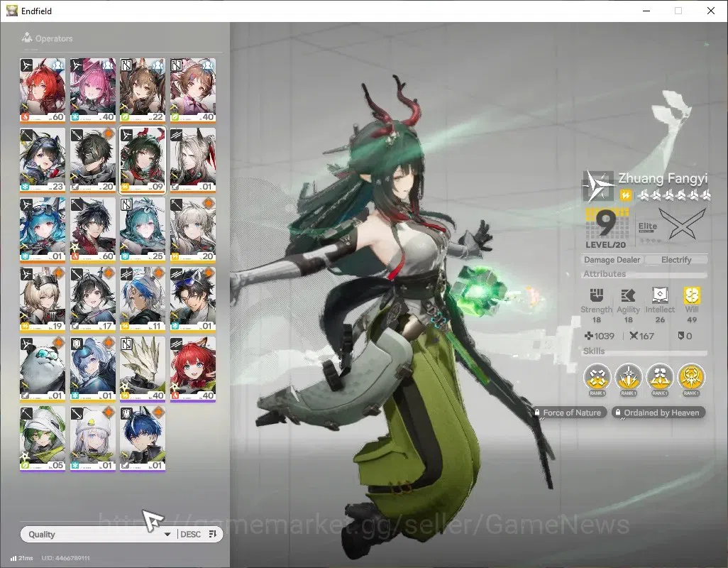Open the second skill icon in Skills
This screenshot has width=728, height=568.
(628, 377)
